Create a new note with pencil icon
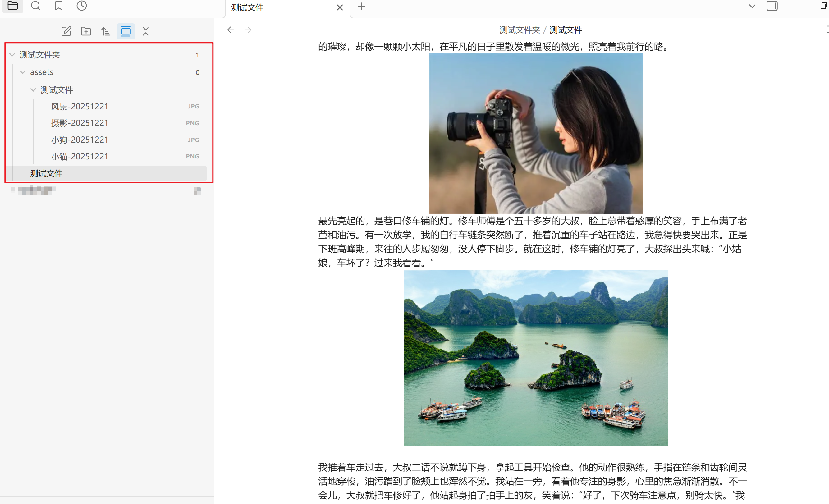The image size is (829, 504). [x=66, y=31]
